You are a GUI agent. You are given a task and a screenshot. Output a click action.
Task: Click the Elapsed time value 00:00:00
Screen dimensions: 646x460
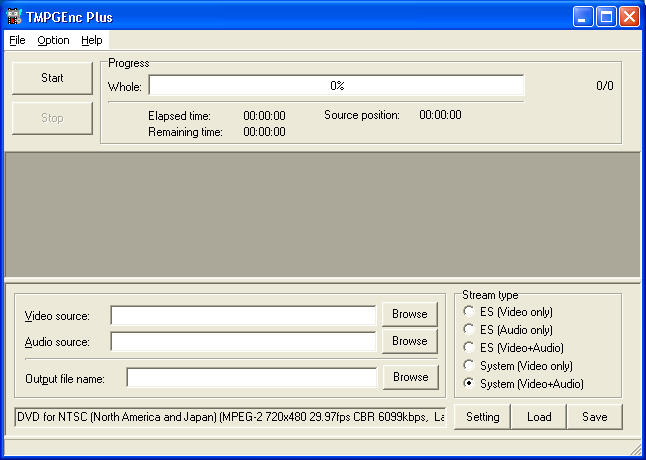coord(264,116)
